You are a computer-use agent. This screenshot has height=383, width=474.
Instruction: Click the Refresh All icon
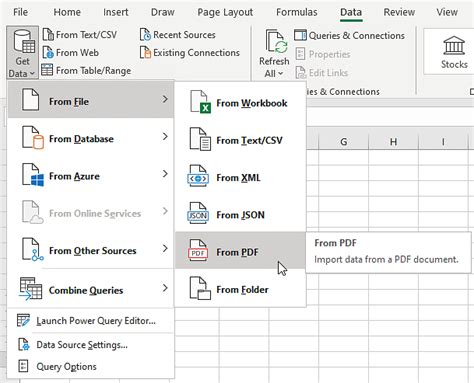point(276,41)
